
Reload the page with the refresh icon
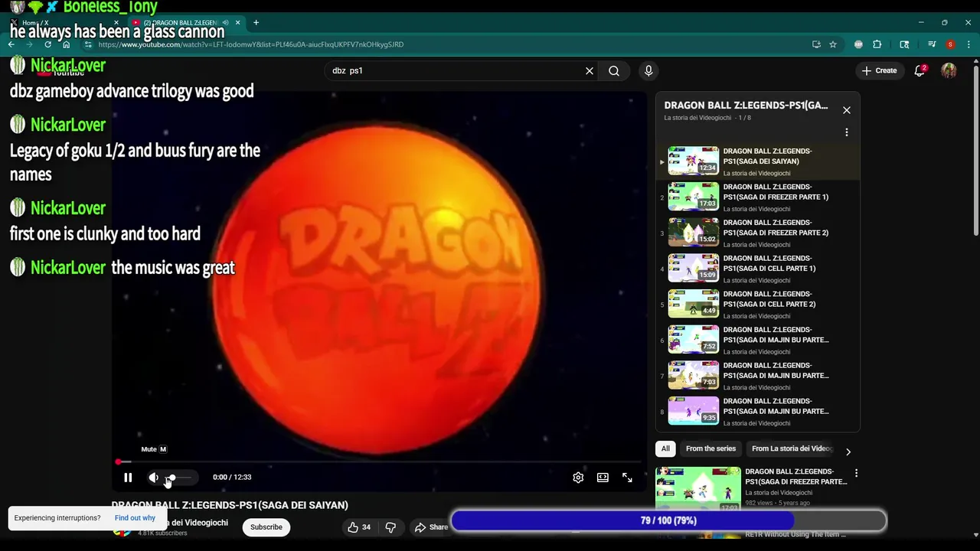pos(47,44)
